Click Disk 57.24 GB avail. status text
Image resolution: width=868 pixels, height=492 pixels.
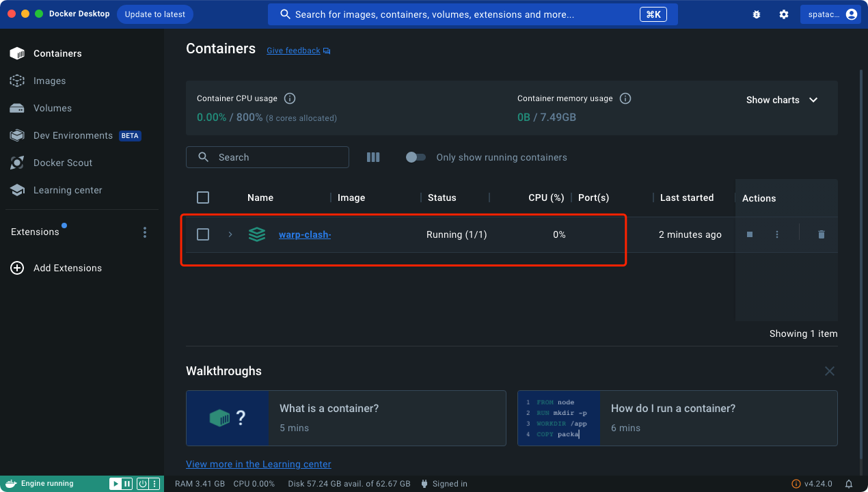point(349,484)
